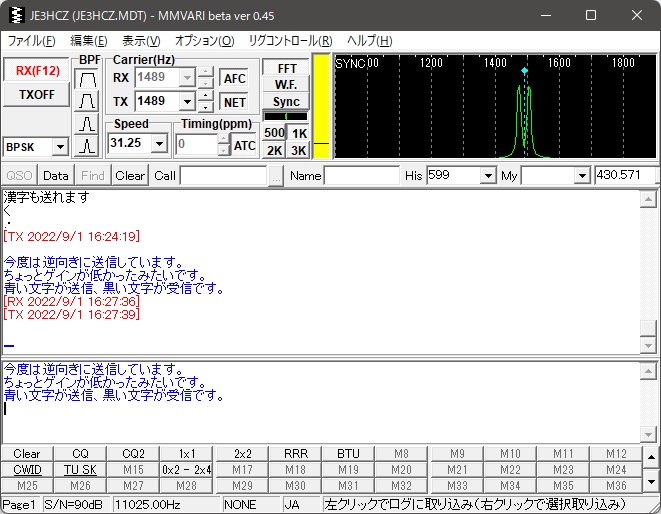Screen dimensions: 661x514
Task: Open the His 599 report dropdown
Action: coord(488,175)
